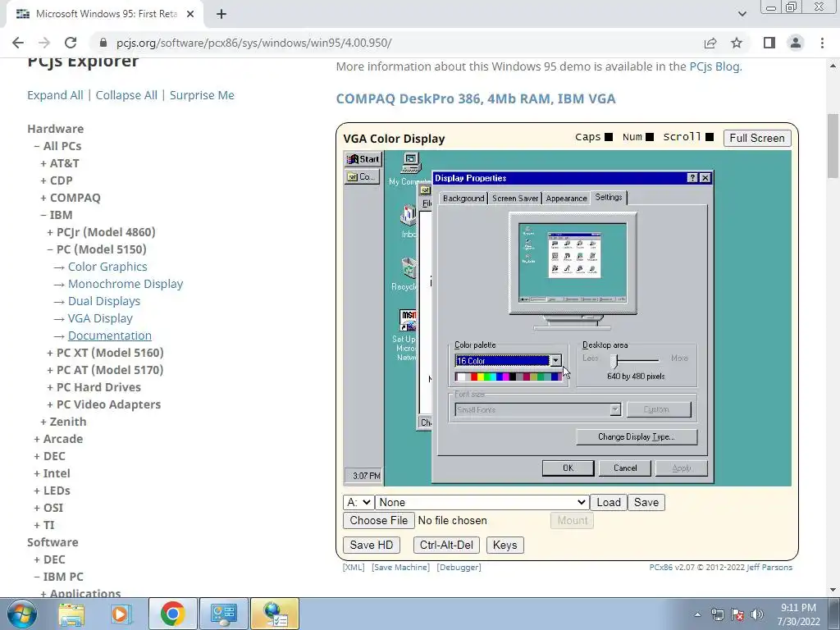Go back with the browser back arrow
Screen dimensions: 840x630
18,43
